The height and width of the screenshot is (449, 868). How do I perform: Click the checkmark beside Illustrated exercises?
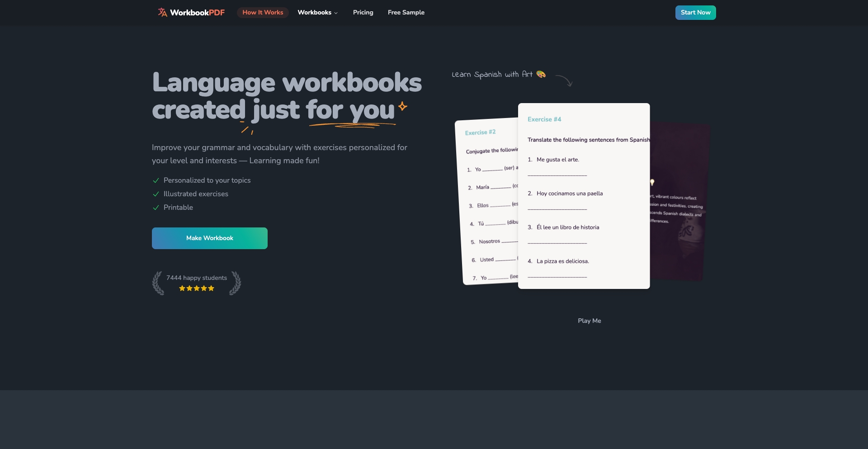pyautogui.click(x=156, y=194)
